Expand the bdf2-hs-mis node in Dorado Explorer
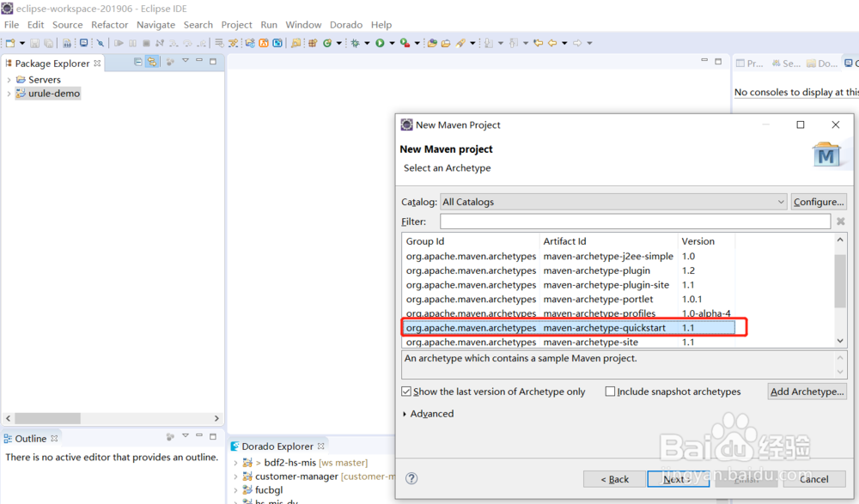Image resolution: width=859 pixels, height=504 pixels. (x=235, y=463)
